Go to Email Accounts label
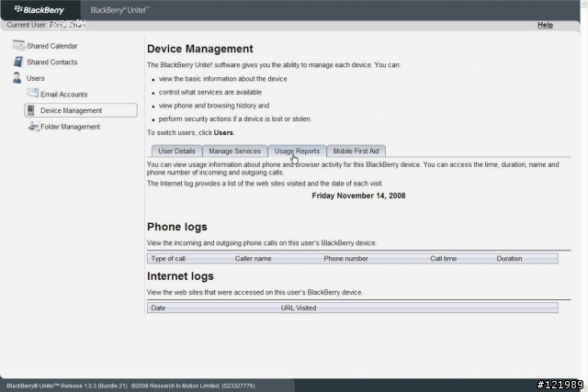This screenshot has width=588, height=392. click(63, 95)
